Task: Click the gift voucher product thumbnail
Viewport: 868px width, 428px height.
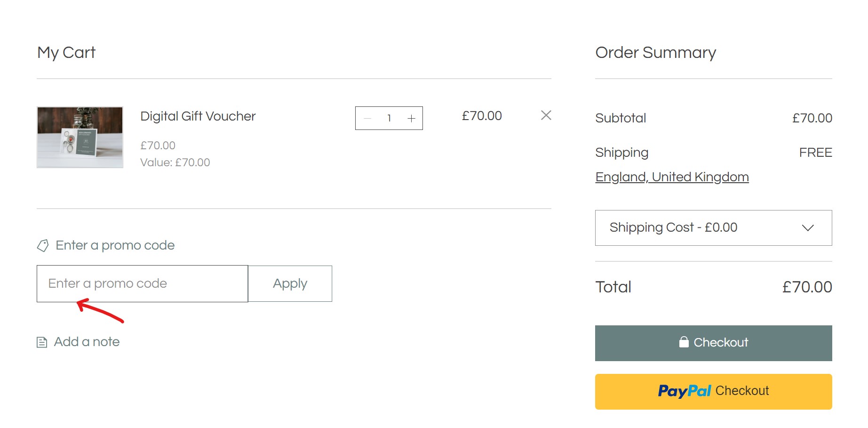Action: (80, 137)
